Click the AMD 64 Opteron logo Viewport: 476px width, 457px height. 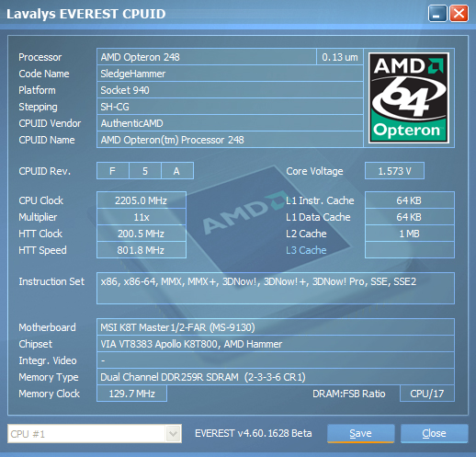click(409, 97)
